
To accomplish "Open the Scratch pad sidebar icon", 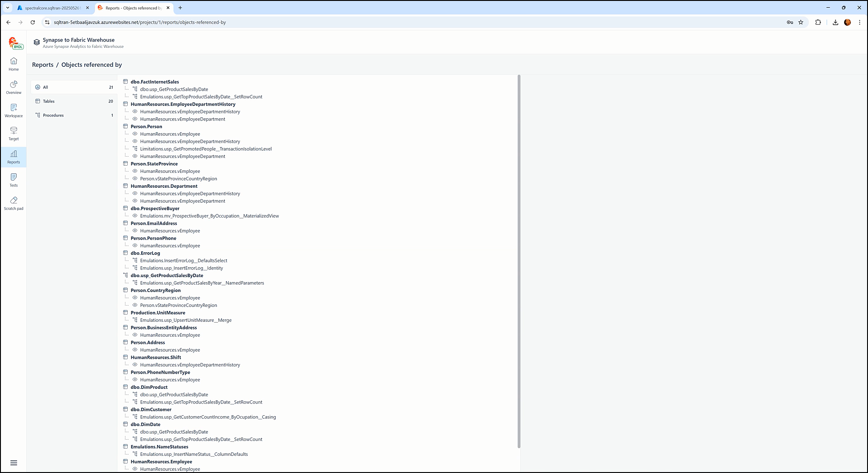I will click(x=14, y=203).
